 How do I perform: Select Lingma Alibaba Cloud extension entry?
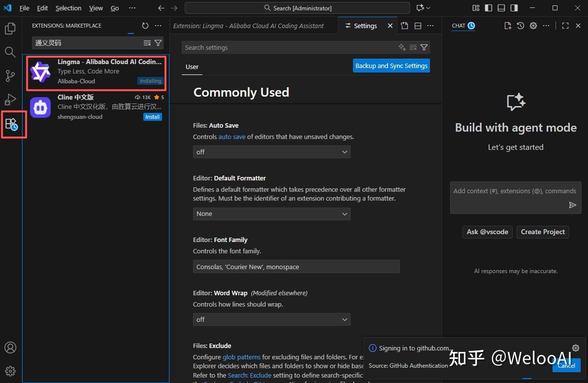coord(96,71)
